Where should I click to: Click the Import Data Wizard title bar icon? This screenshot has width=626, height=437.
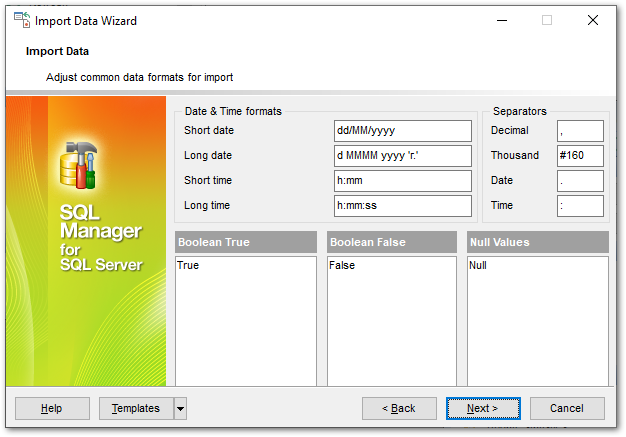pyautogui.click(x=21, y=20)
